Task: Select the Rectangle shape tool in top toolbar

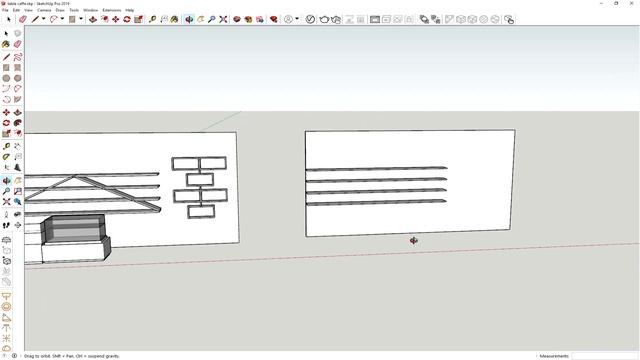Action: (72, 19)
